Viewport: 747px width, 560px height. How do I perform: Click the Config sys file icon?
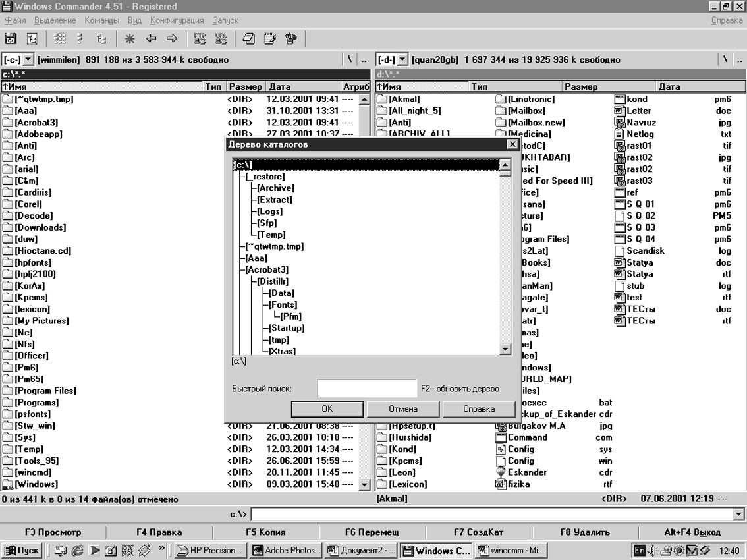501,449
